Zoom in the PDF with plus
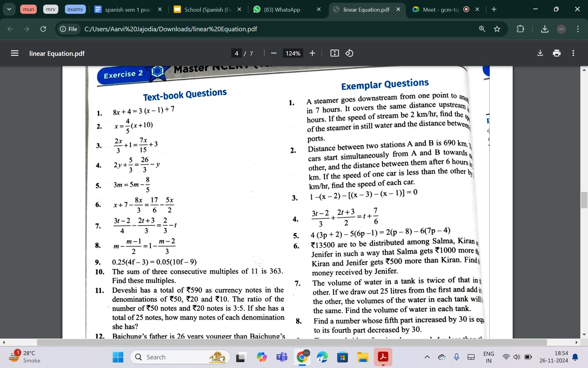This screenshot has height=368, width=588. [x=312, y=53]
